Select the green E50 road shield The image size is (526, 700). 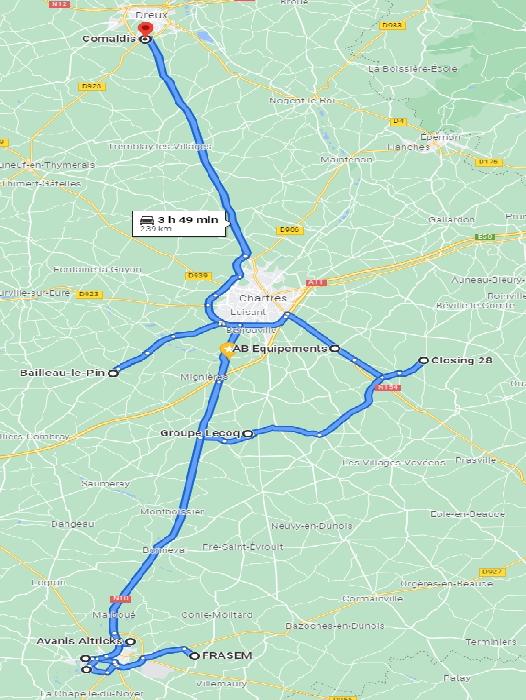485,236
